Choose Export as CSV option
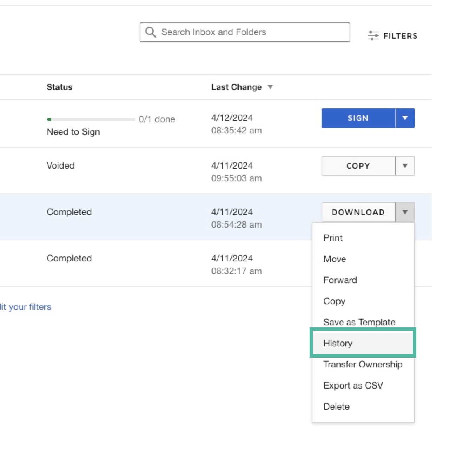476x456 pixels. coord(353,385)
